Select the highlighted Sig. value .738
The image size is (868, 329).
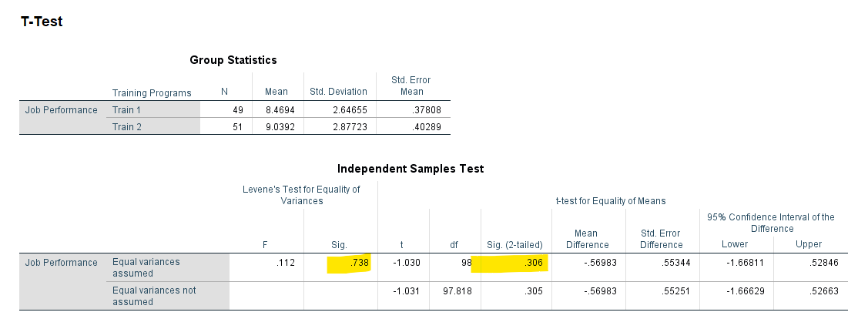click(357, 263)
